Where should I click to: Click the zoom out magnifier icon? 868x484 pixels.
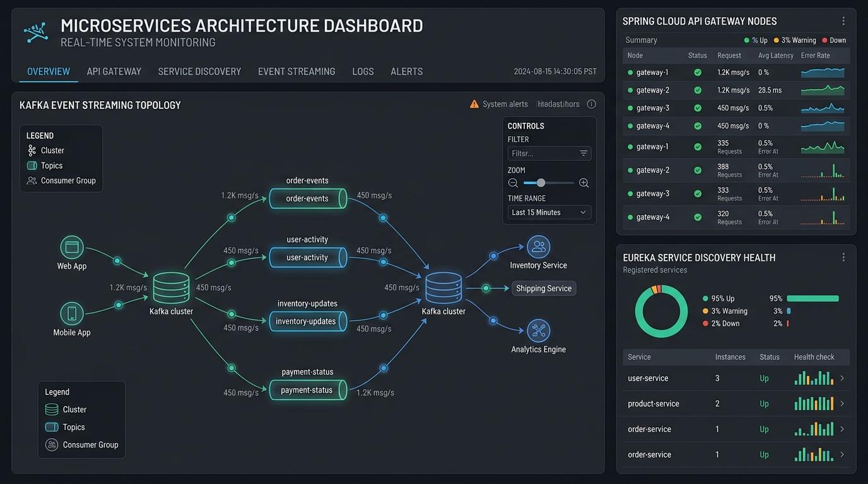click(513, 183)
